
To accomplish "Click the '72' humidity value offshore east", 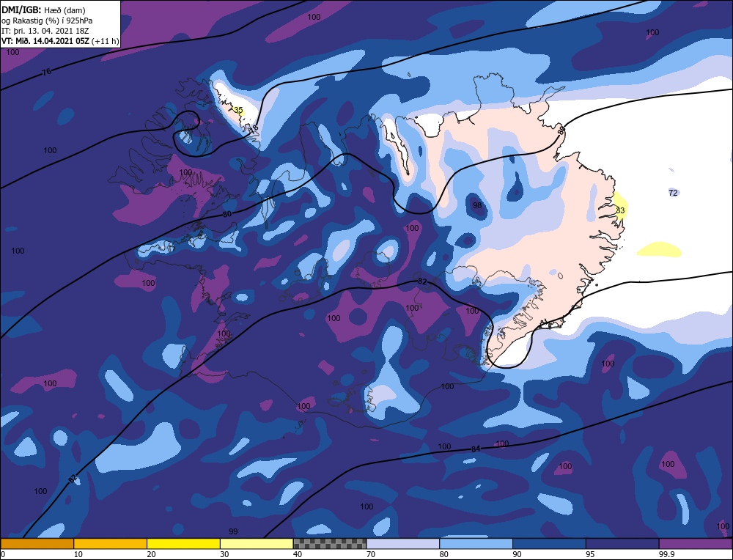I will pos(673,193).
